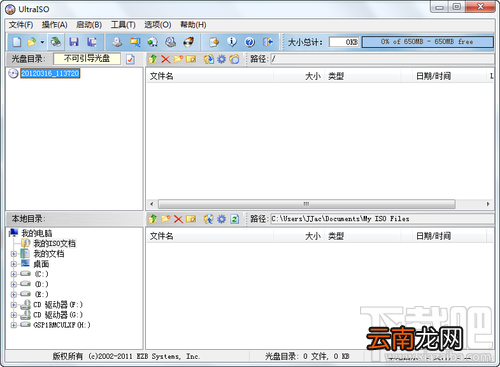Click the horizontal scrollbar thumb in the disc file list
500x367 pixels.
tap(307, 204)
